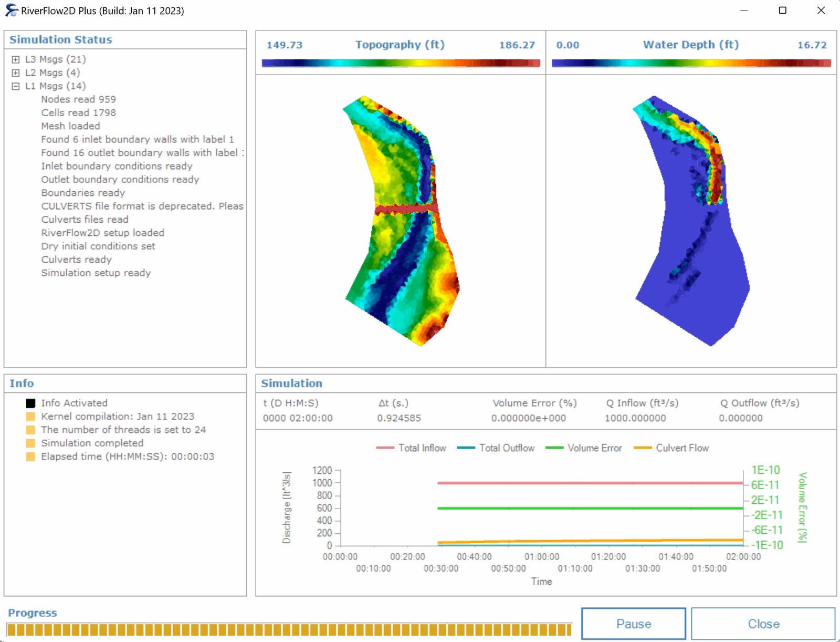840x642 pixels.
Task: Click the topography mesh map
Action: tap(402, 221)
